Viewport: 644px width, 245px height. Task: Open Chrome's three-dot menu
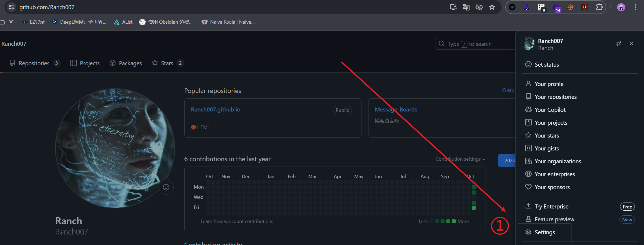click(635, 7)
